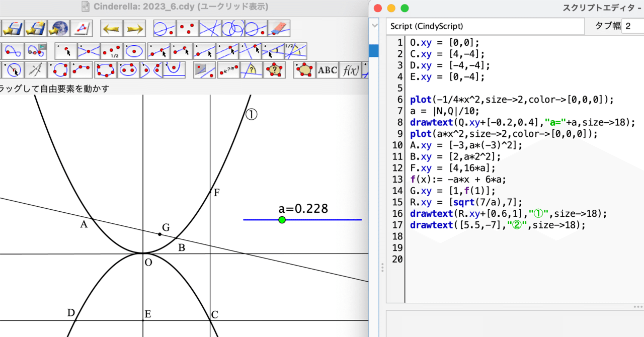Click code line 'E.xy = [0,-4];'
This screenshot has width=644, height=337.
447,77
